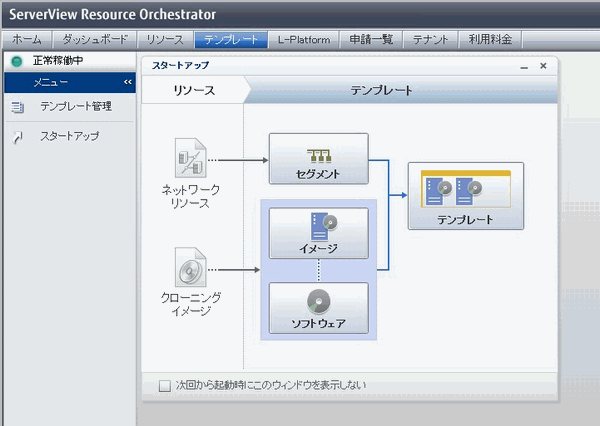
Task: Enable 次回から起動時にこのウィンドウを表示しない checkbox
Action: (165, 385)
